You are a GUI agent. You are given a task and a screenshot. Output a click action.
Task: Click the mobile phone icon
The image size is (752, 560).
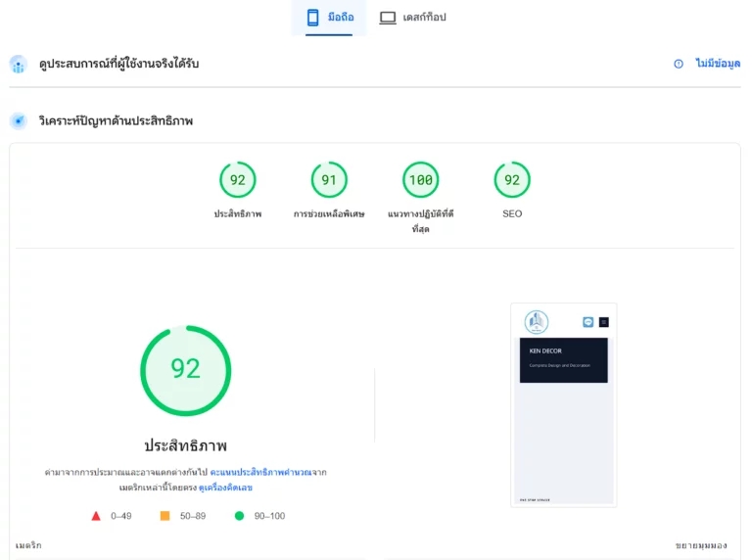coord(312,18)
